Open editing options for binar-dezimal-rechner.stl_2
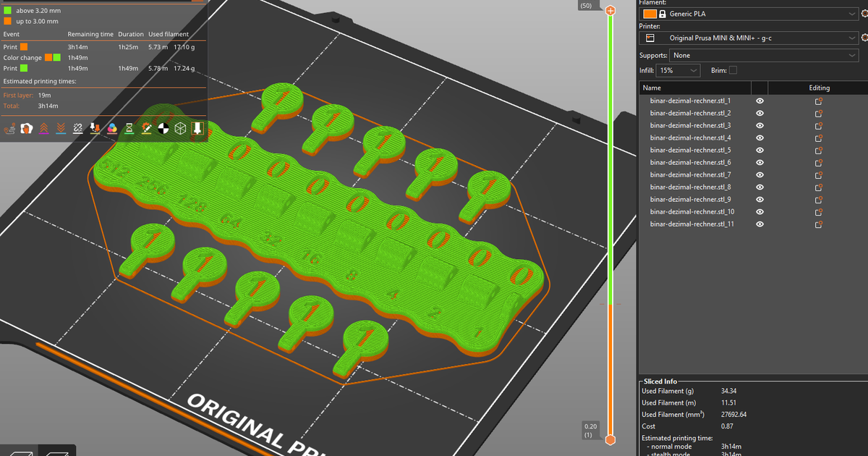This screenshot has height=456, width=868. pos(817,113)
